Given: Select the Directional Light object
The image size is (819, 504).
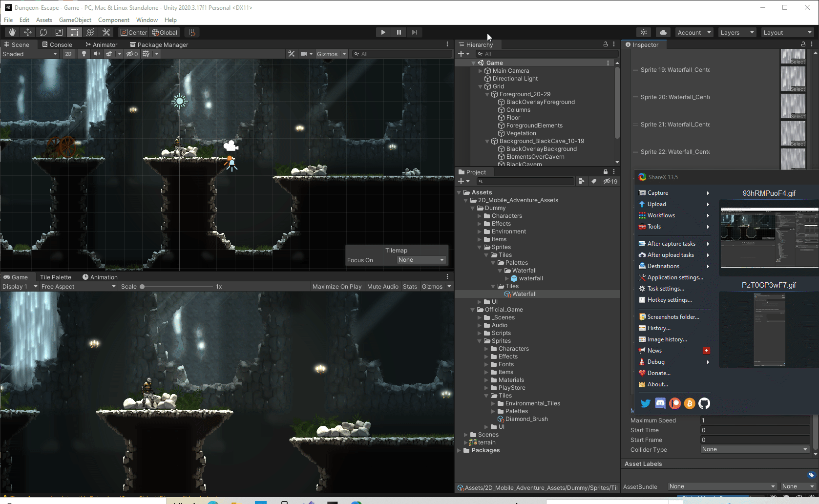Looking at the screenshot, I should (x=515, y=79).
